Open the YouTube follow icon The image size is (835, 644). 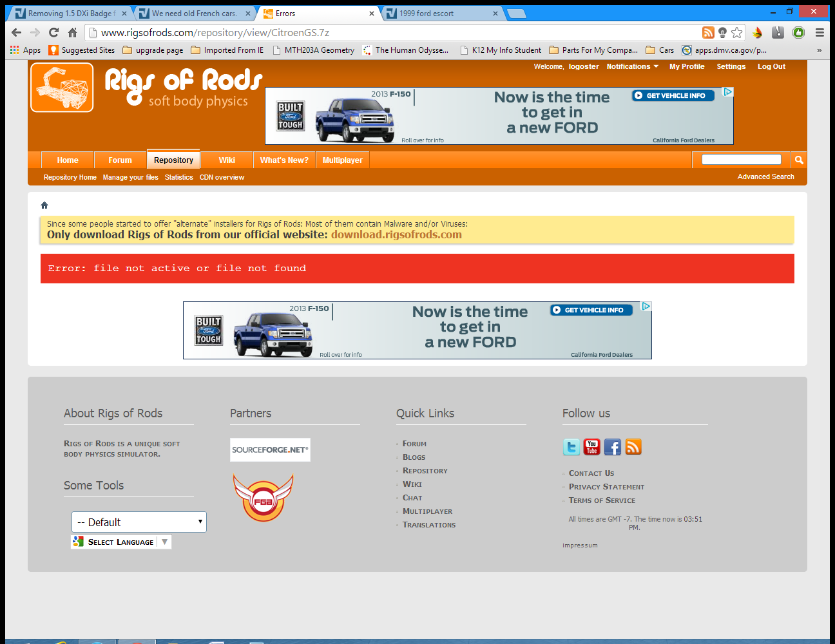click(x=591, y=447)
